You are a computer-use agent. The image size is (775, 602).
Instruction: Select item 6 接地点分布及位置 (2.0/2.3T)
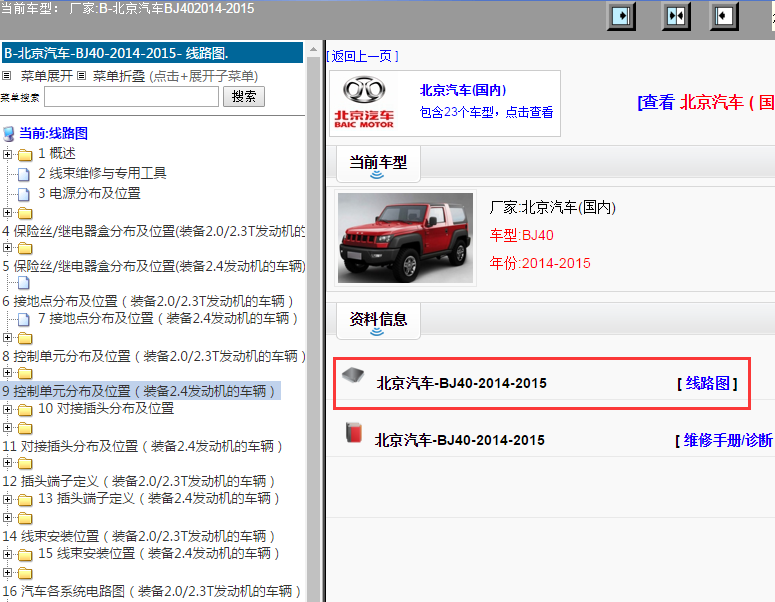tap(148, 301)
